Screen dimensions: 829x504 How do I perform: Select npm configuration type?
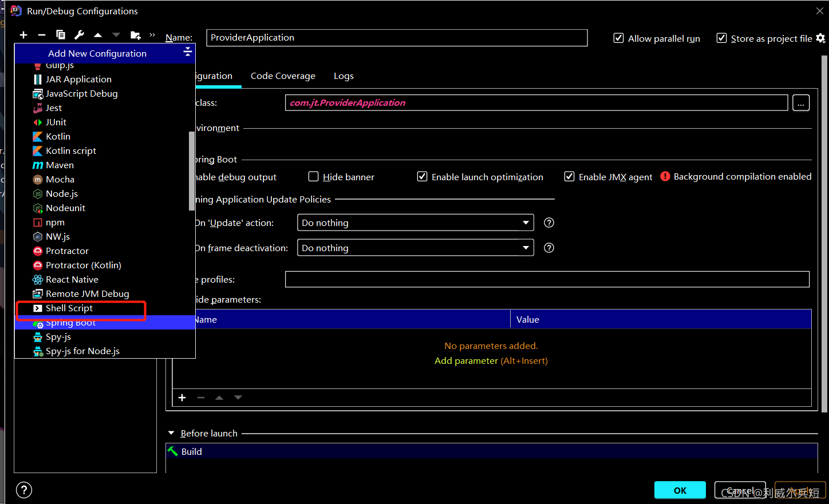105,222
